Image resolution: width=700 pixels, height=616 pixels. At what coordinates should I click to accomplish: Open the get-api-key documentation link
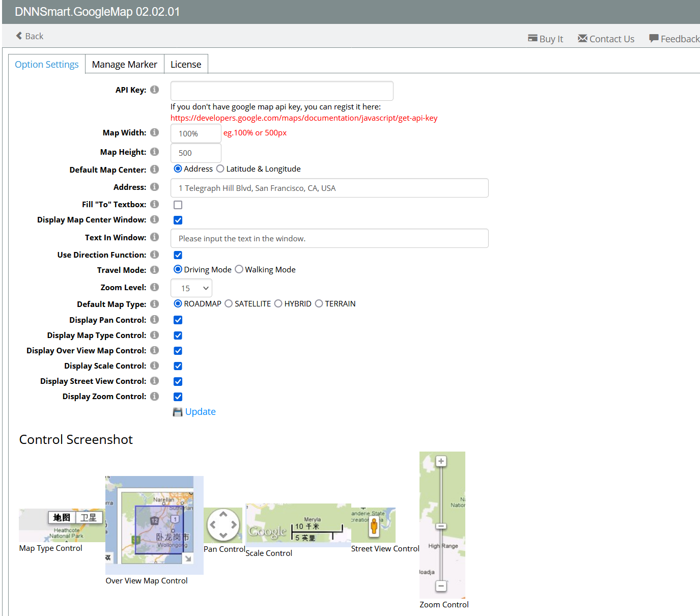click(x=304, y=118)
